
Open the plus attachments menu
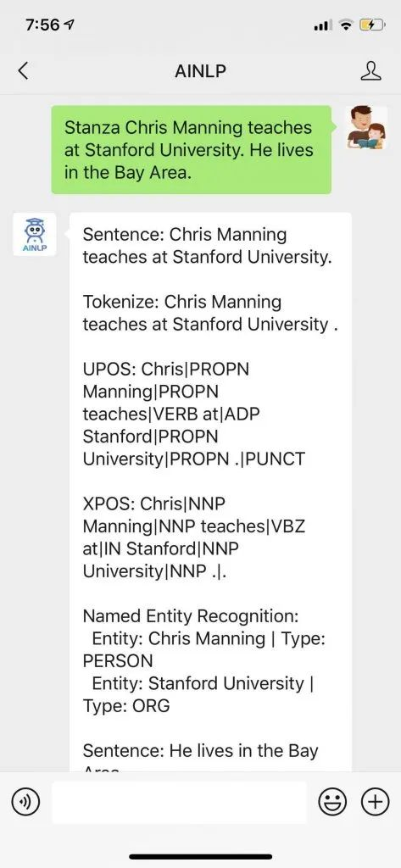click(x=375, y=802)
